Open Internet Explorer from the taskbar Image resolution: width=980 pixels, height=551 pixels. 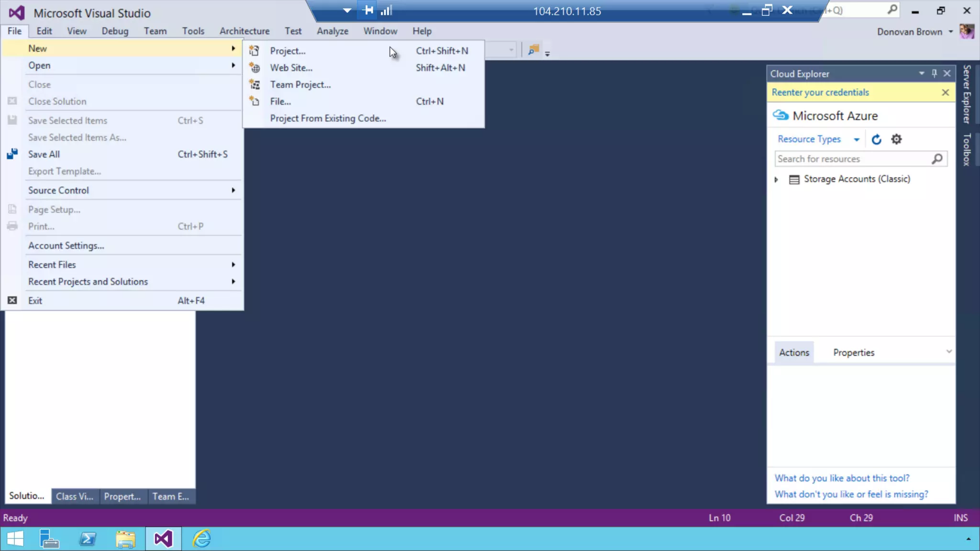[201, 539]
